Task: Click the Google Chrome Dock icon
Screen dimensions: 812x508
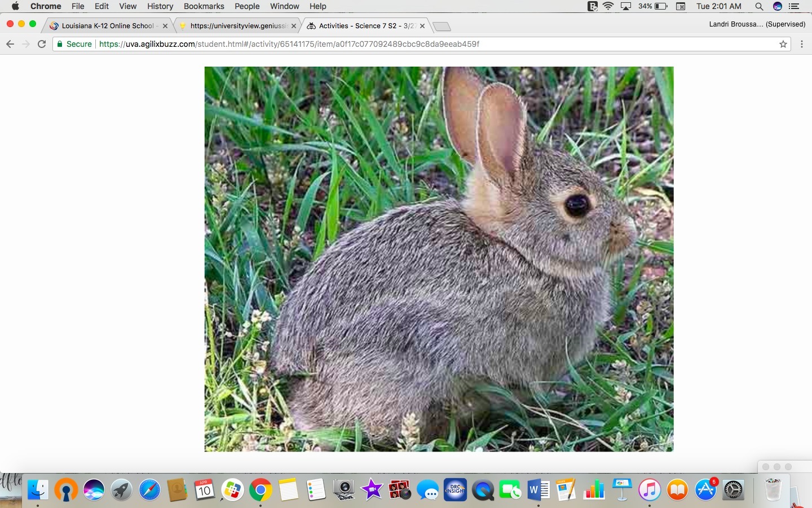Action: tap(261, 490)
